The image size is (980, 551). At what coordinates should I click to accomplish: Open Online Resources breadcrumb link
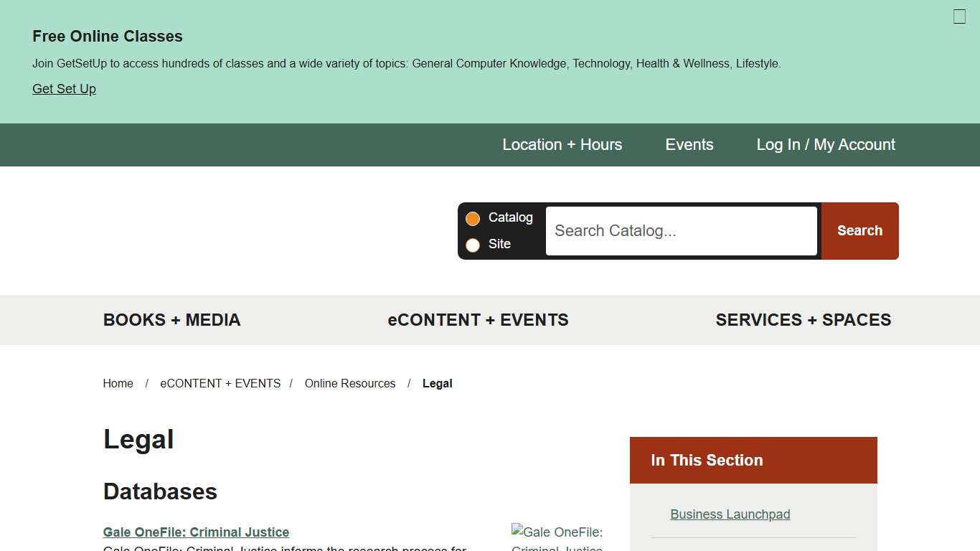(349, 384)
